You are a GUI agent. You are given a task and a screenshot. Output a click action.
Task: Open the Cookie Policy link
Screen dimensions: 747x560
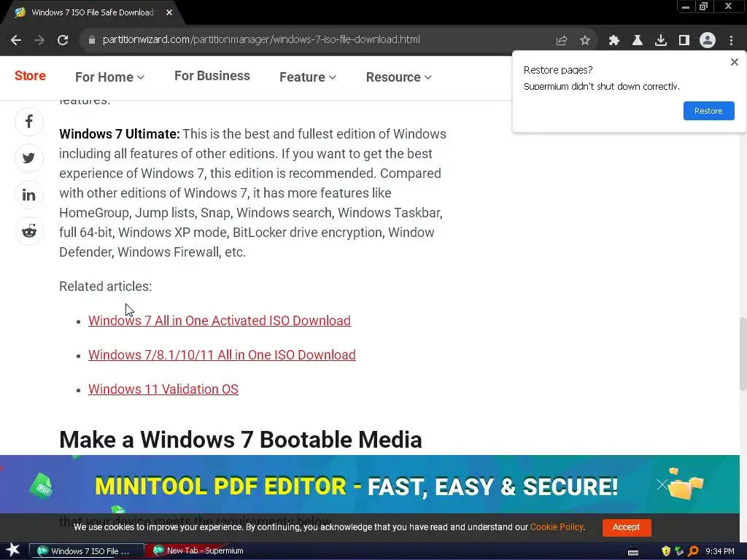pos(557,527)
